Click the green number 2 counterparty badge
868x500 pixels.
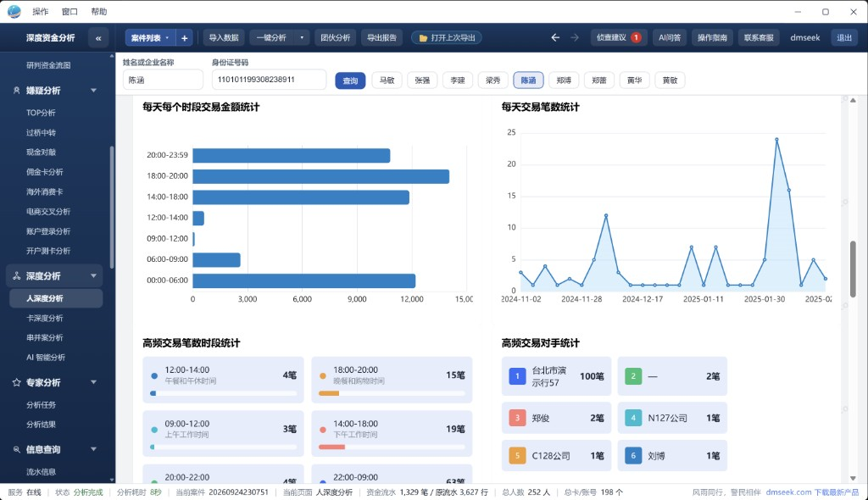(x=633, y=376)
